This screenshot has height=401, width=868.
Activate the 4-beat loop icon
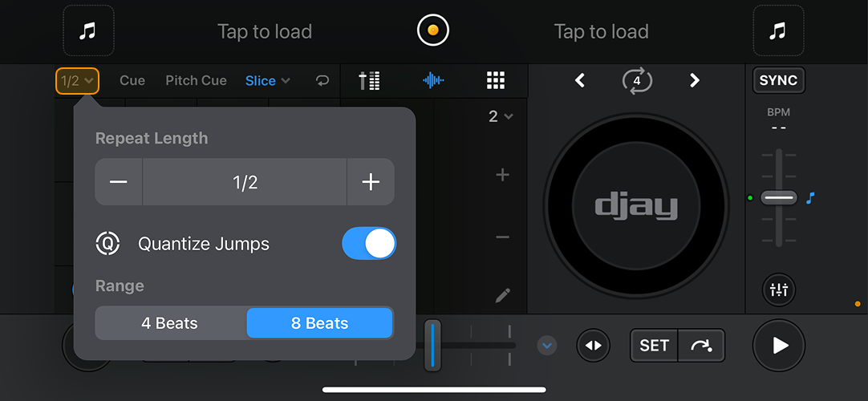[x=637, y=80]
